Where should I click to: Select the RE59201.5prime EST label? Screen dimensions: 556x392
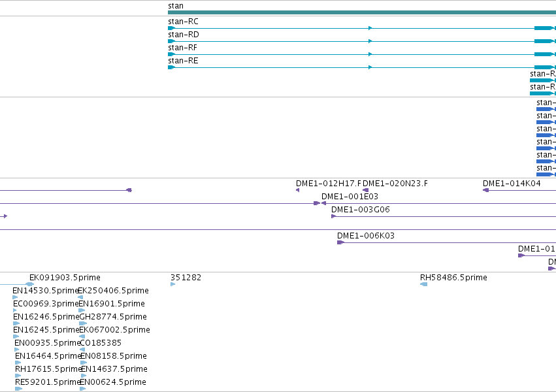pos(48,382)
